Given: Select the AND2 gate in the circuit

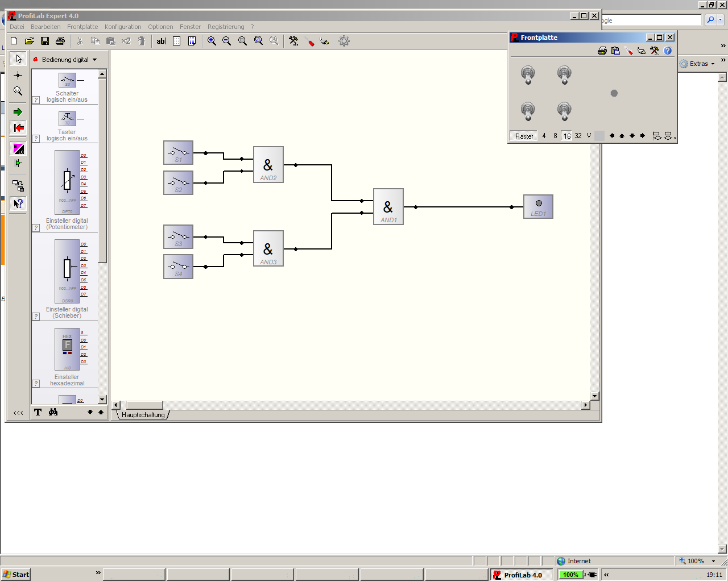Looking at the screenshot, I should (x=268, y=165).
